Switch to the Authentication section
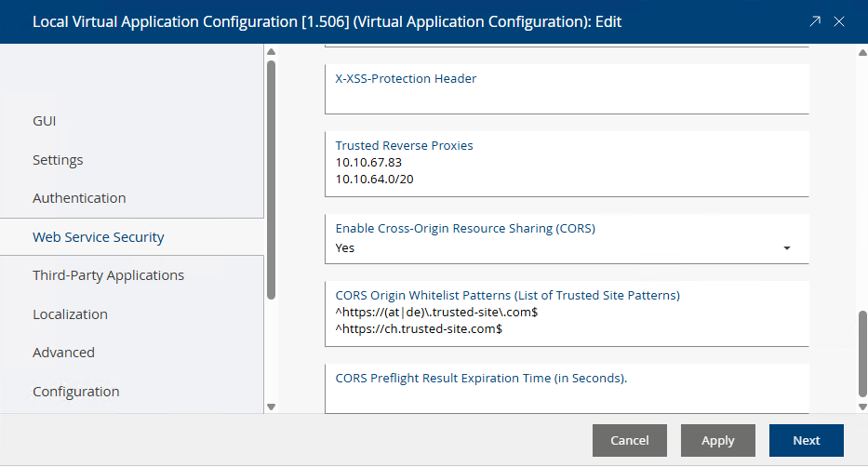 [79, 198]
